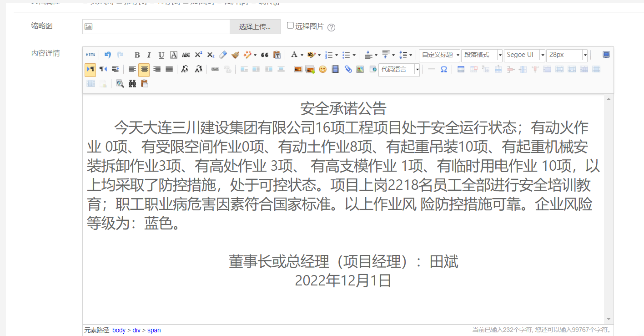The height and width of the screenshot is (336, 644).
Task: Click the help icon beside 远程图片
Action: [x=332, y=27]
